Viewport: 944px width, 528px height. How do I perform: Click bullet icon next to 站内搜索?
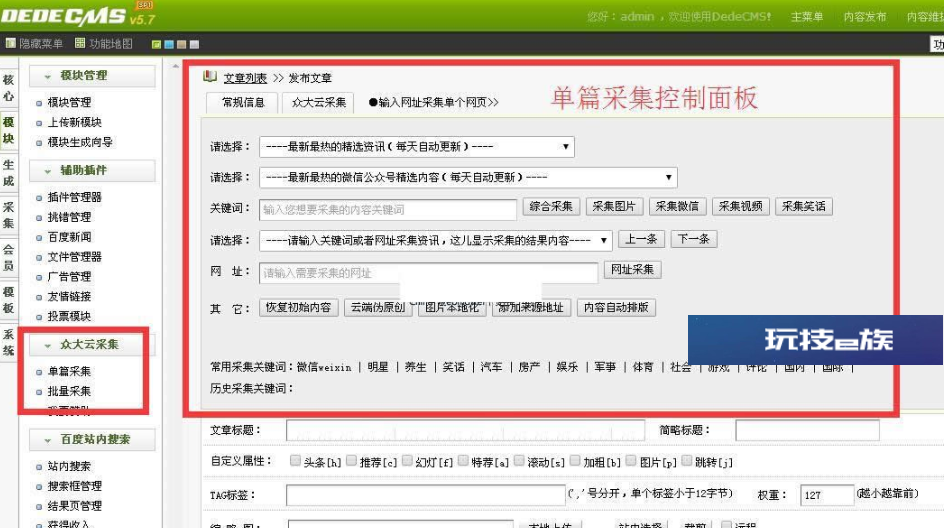point(39,467)
